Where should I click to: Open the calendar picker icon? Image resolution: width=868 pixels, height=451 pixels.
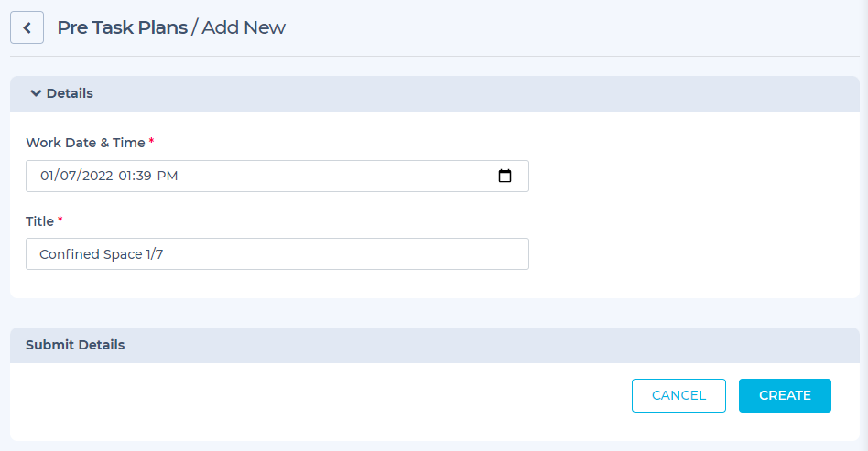tap(505, 176)
